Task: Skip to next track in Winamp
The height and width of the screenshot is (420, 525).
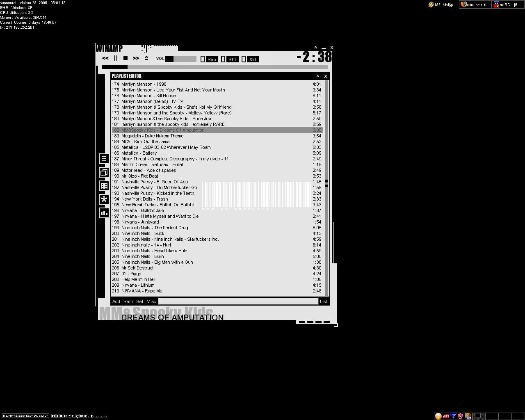Action: pyautogui.click(x=136, y=59)
